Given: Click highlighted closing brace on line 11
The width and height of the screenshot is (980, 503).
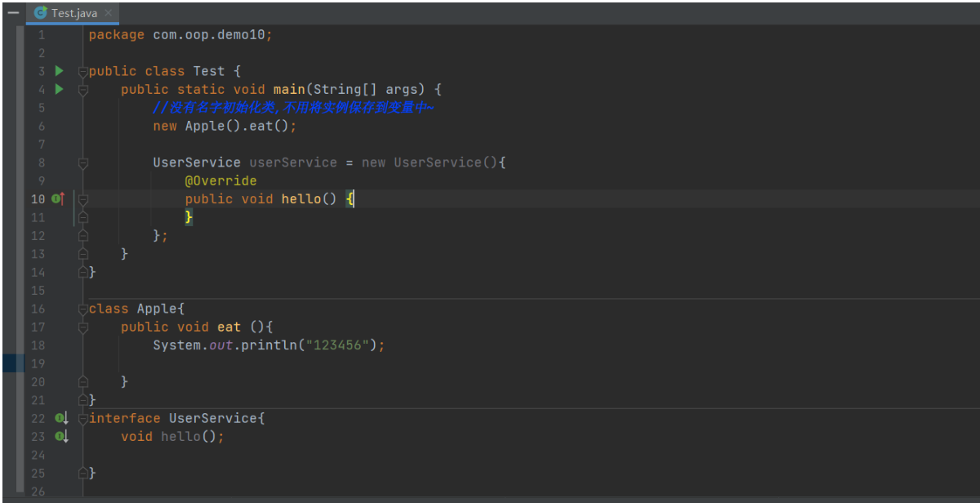Looking at the screenshot, I should coord(189,217).
